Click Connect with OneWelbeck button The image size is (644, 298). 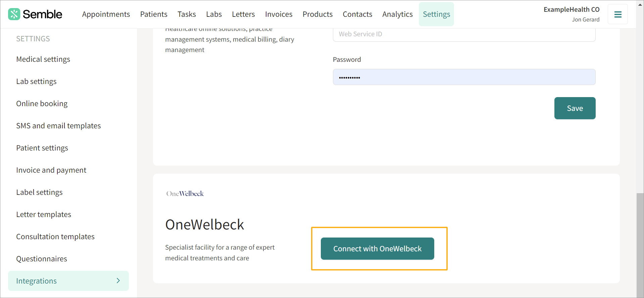pyautogui.click(x=378, y=249)
